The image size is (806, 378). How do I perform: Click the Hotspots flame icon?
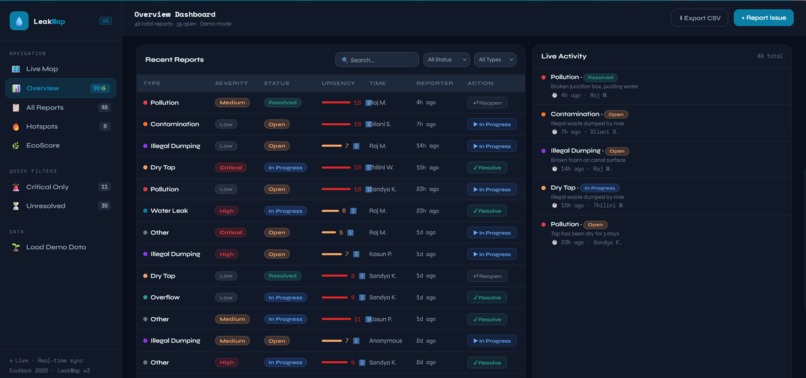[x=16, y=127]
